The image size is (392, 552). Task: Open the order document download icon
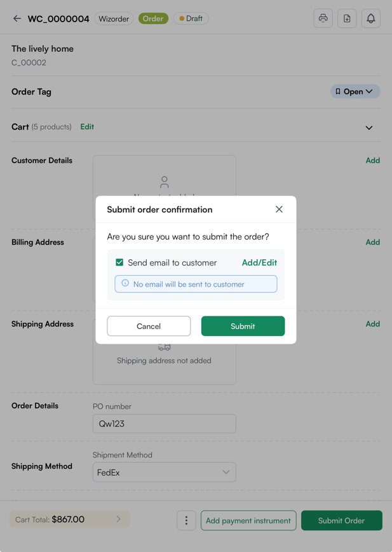click(x=347, y=18)
